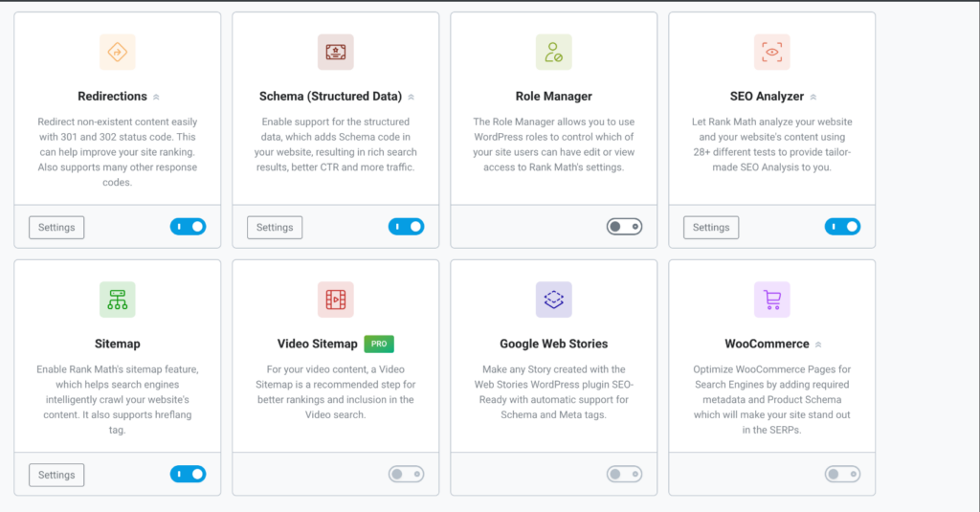Screen dimensions: 980x512
Task: Open Settings for the Sitemap module
Action: pyautogui.click(x=56, y=475)
